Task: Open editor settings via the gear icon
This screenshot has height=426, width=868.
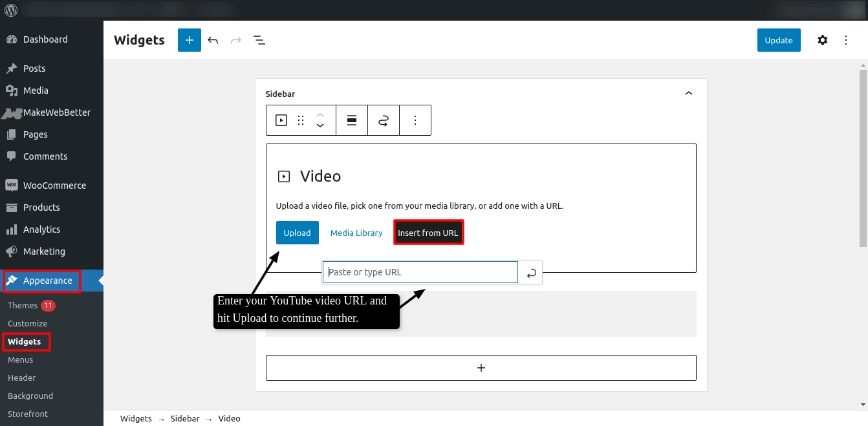Action: pyautogui.click(x=822, y=39)
